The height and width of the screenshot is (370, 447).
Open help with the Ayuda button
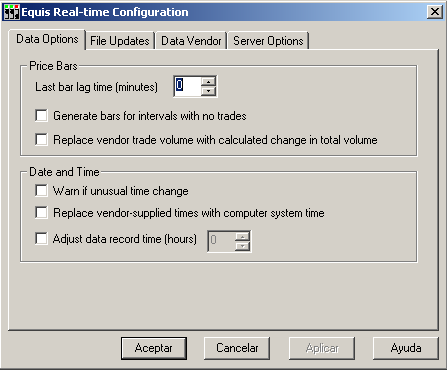click(x=406, y=348)
